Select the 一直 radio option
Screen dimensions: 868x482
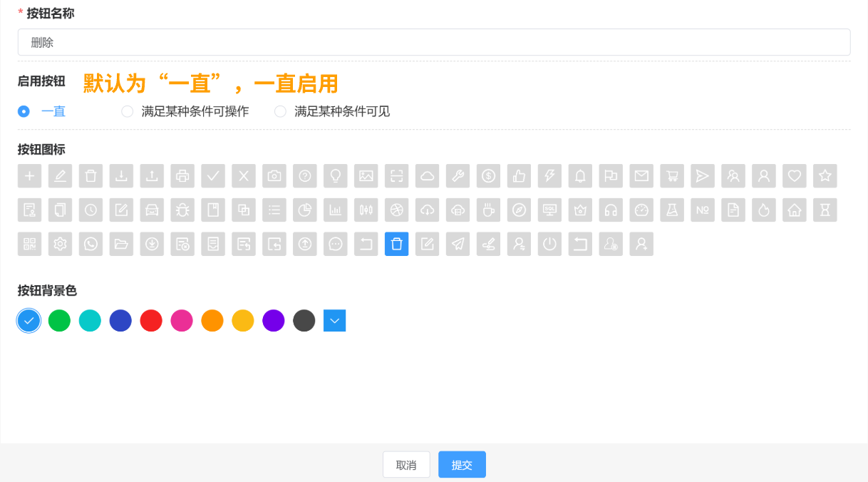[x=24, y=111]
